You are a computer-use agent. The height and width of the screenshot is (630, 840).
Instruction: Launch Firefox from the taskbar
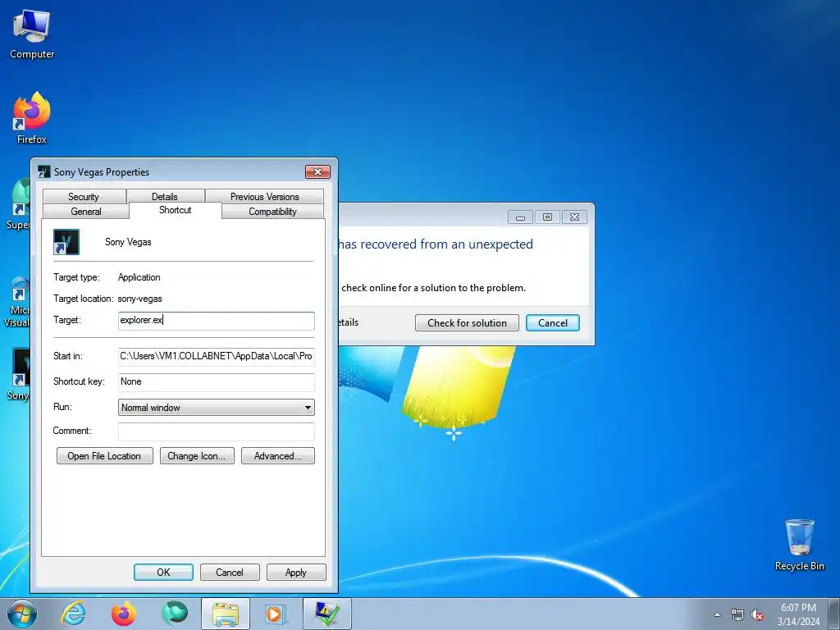pyautogui.click(x=124, y=614)
